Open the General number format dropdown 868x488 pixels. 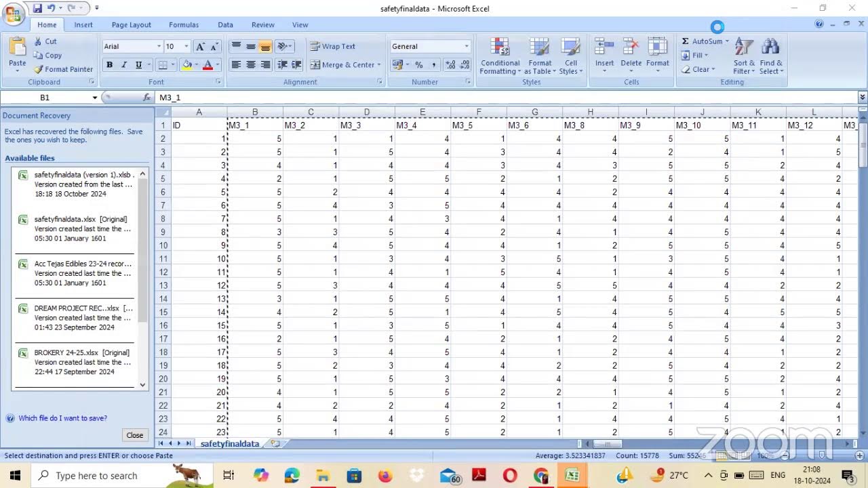tap(466, 47)
